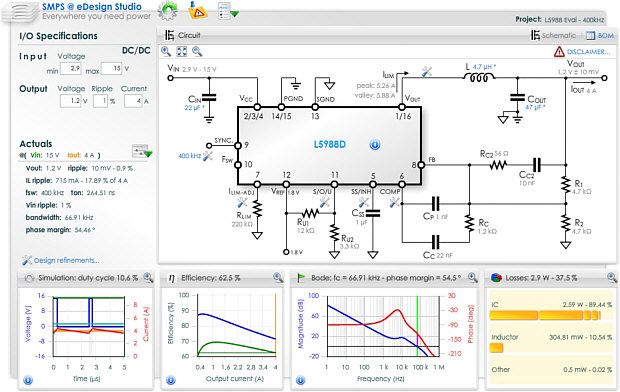This screenshot has height=392, width=620.
Task: Click the output current input field
Action: tap(133, 101)
